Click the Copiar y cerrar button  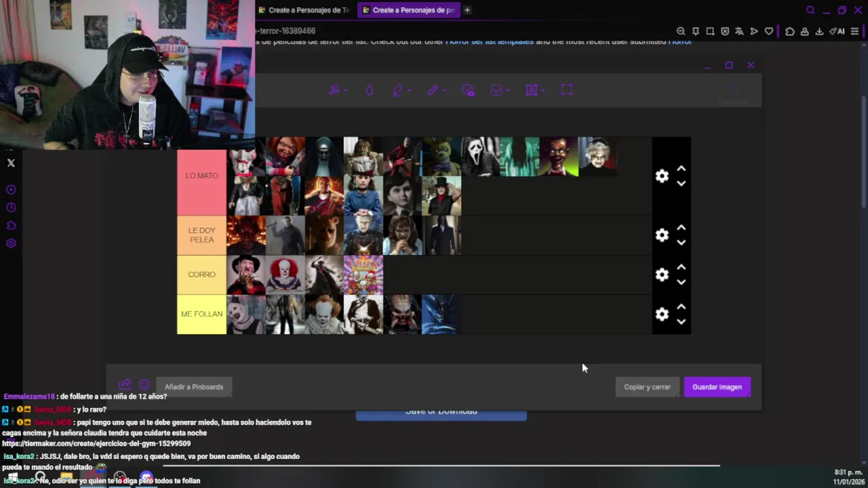(x=647, y=387)
